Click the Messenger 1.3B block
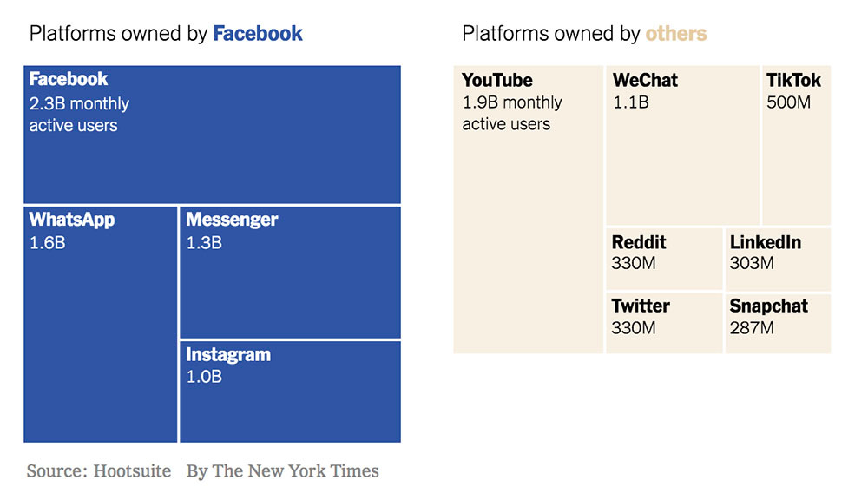 [x=290, y=273]
